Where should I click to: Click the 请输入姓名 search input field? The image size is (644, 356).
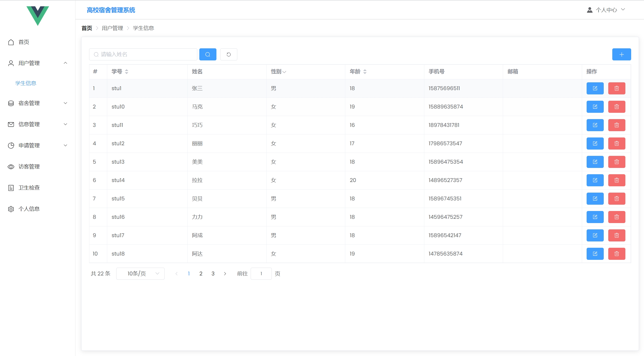146,54
